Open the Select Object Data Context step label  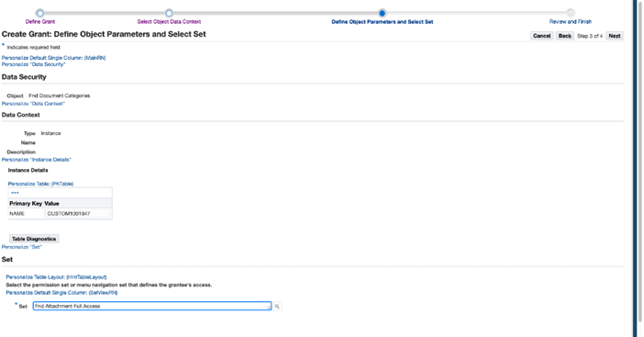coord(169,22)
